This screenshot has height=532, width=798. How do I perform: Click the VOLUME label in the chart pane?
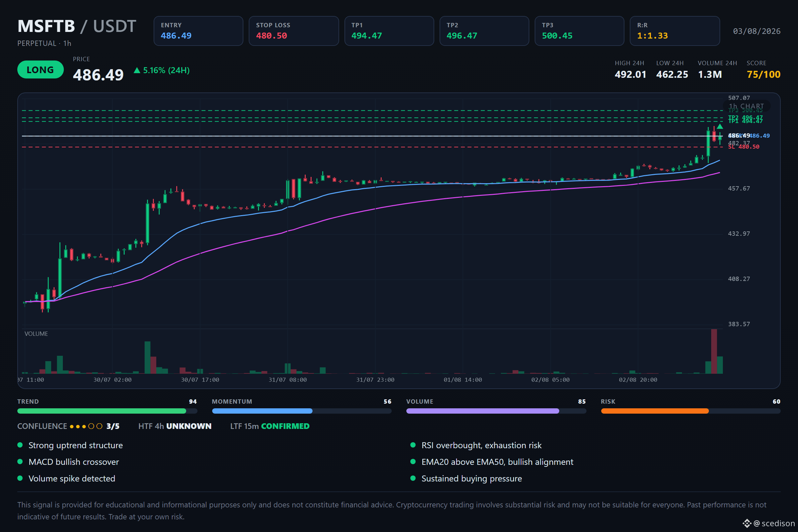[36, 333]
